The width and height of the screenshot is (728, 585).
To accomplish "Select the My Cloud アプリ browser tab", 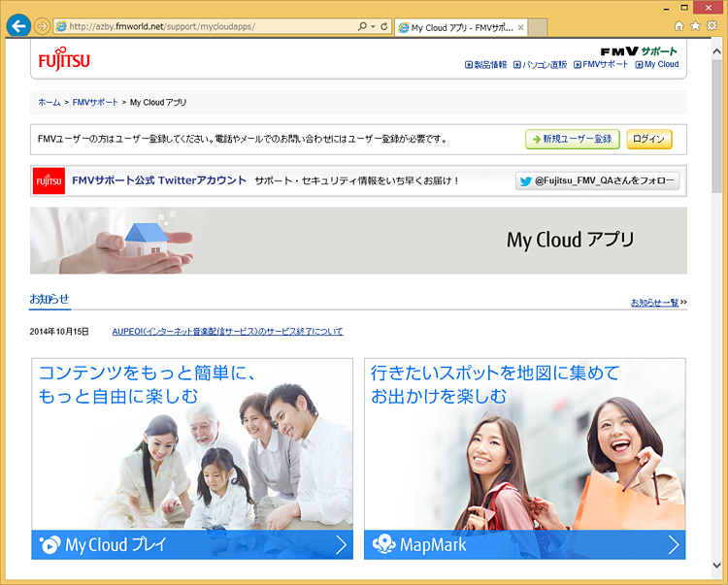I will [456, 27].
